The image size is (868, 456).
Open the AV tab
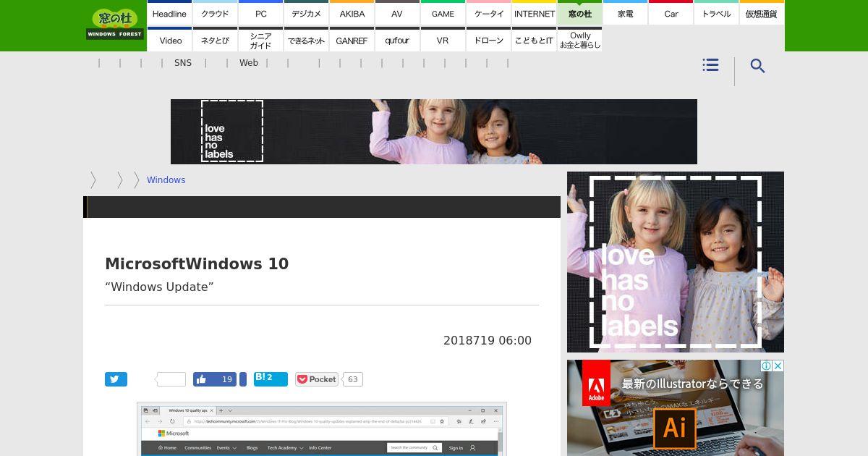coord(397,13)
